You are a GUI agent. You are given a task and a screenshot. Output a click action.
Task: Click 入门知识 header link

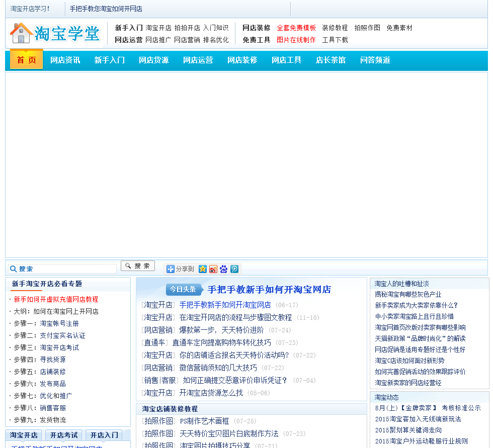(x=216, y=28)
